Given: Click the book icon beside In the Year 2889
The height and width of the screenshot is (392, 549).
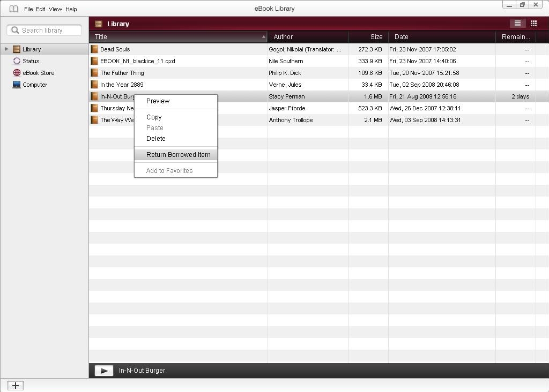Looking at the screenshot, I should coord(94,85).
